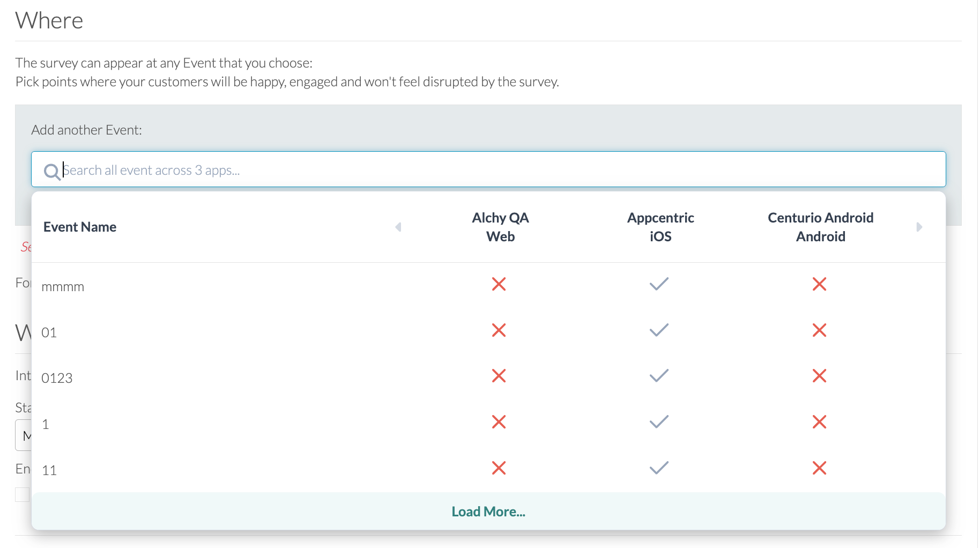Click checkmark for 0123 under Appcentric iOS

(659, 376)
